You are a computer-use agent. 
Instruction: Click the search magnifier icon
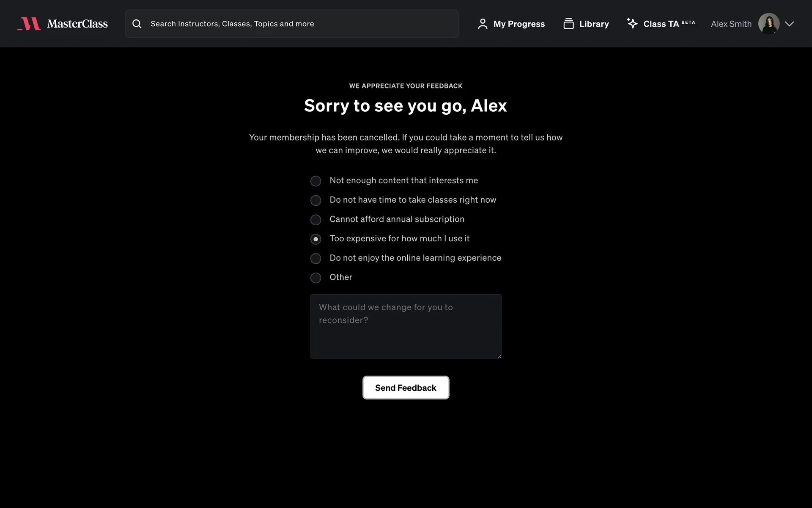(x=137, y=24)
